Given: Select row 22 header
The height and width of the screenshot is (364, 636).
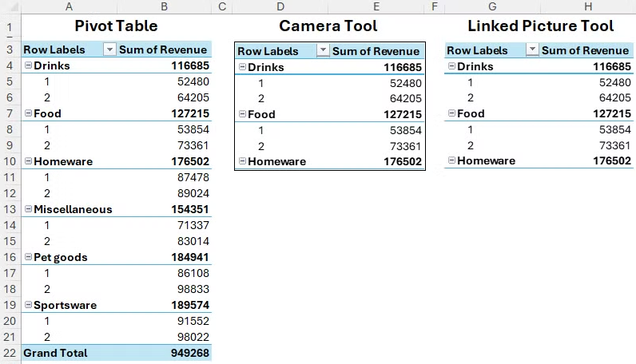Looking at the screenshot, I should click(x=10, y=353).
